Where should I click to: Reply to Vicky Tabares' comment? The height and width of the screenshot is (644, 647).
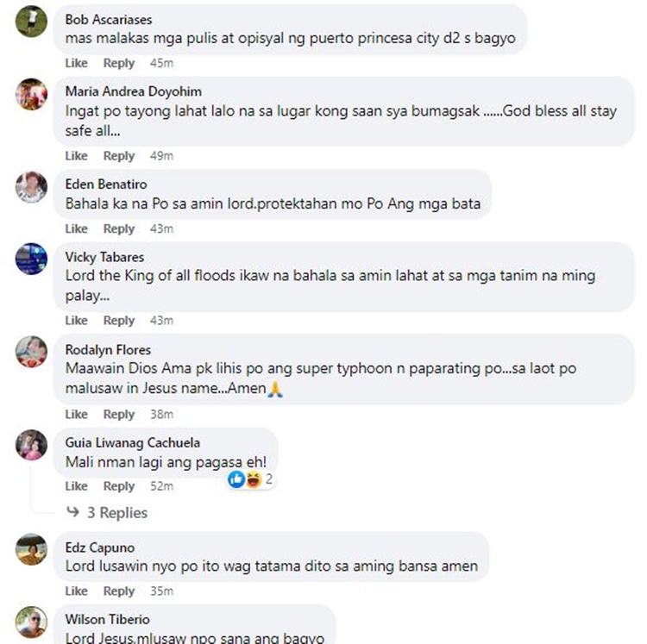[x=119, y=321]
